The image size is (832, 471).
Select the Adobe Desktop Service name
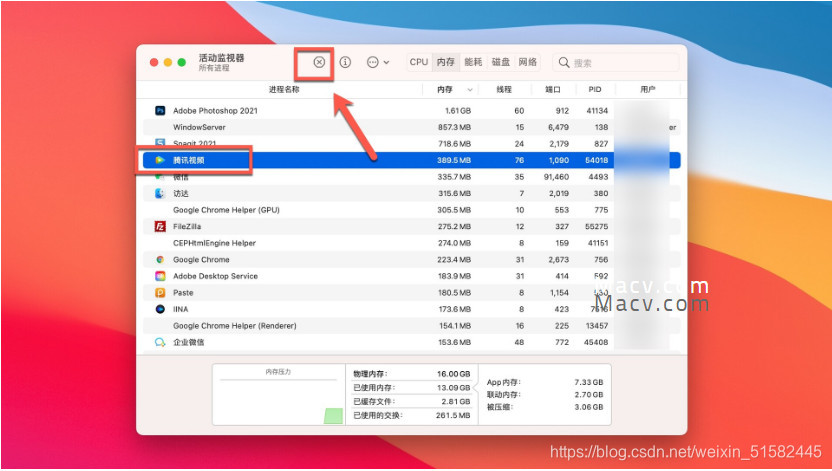click(x=215, y=276)
